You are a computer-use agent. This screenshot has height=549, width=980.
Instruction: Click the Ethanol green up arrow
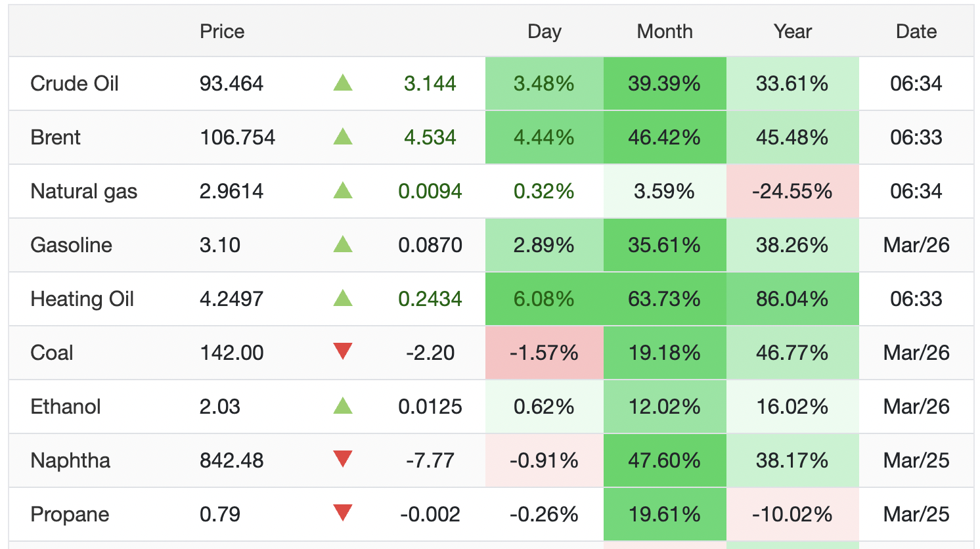click(x=343, y=406)
